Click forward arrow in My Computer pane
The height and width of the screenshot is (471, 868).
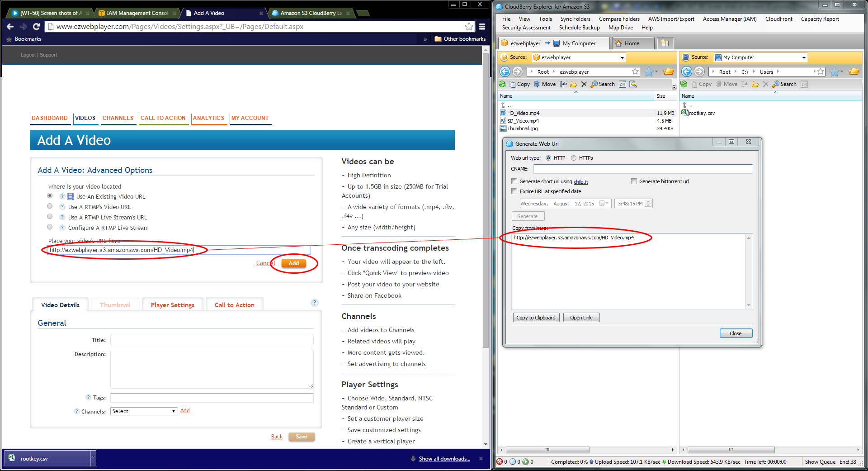(699, 71)
